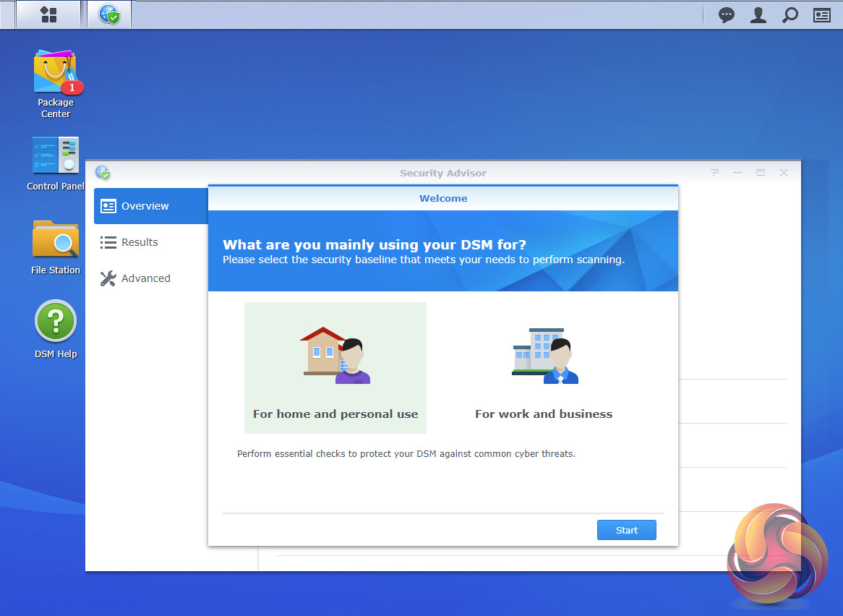Choose the For work and business option
The image size is (843, 616).
coord(544,368)
